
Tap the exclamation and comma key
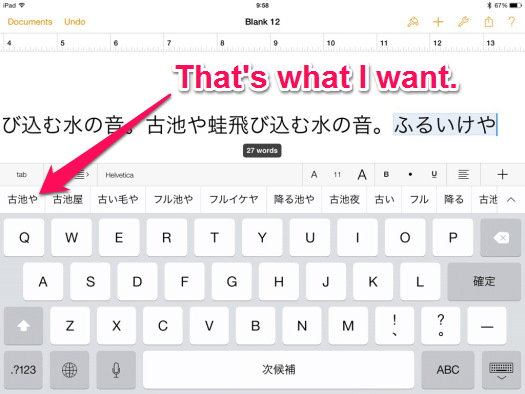pos(394,326)
